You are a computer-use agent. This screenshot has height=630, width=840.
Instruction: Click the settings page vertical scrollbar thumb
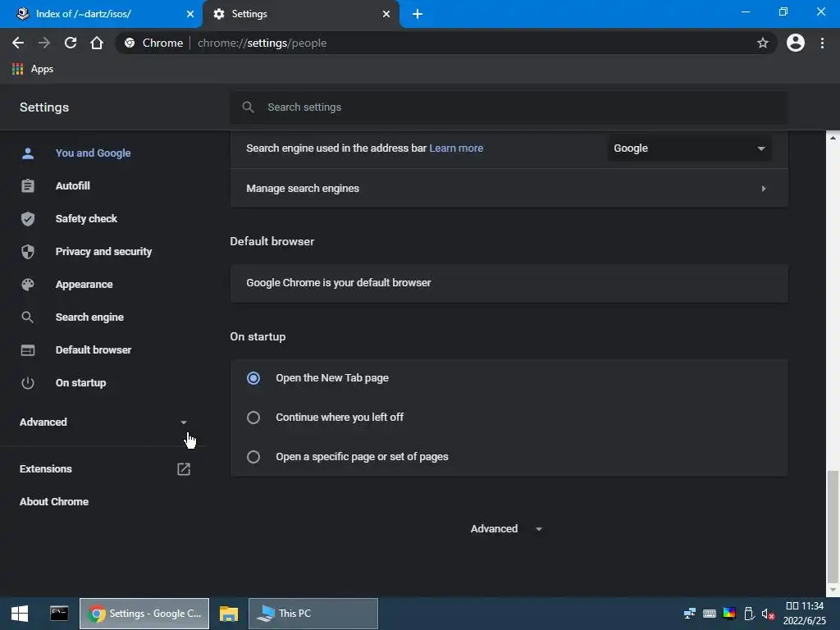pyautogui.click(x=833, y=527)
